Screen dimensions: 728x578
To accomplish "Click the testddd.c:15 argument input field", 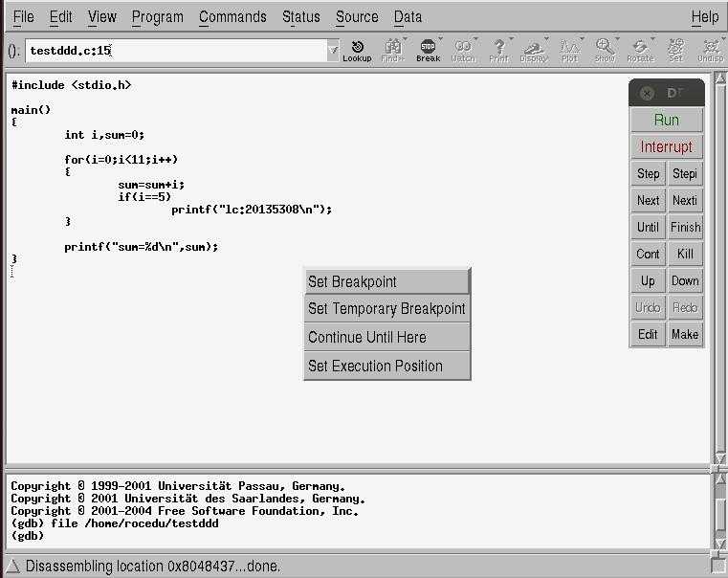I will tap(176, 50).
